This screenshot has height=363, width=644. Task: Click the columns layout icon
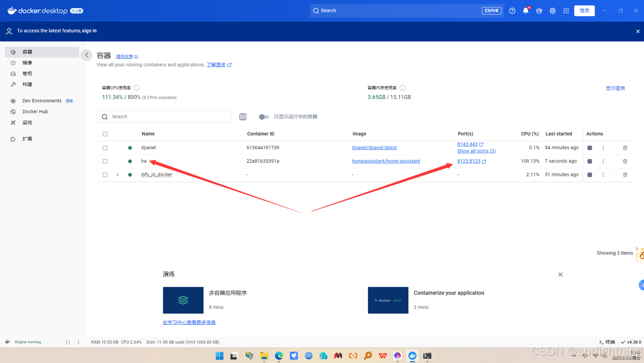(243, 117)
